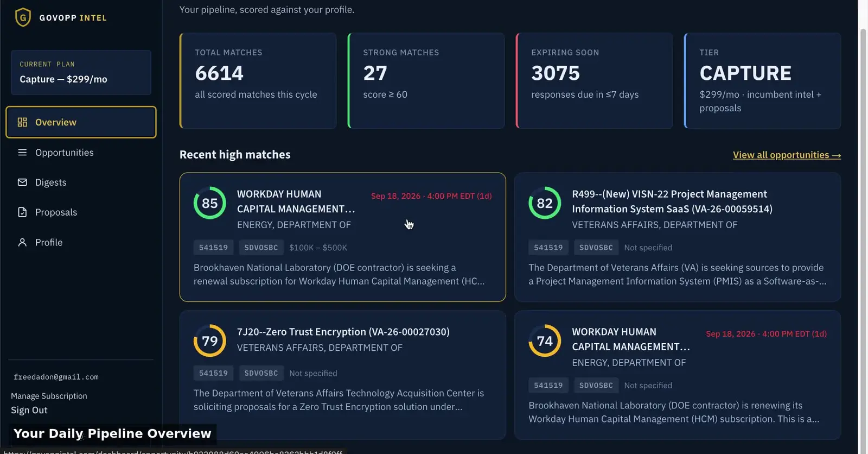This screenshot has width=868, height=454.
Task: Click the Strong Matches 27 card
Action: [x=426, y=80]
